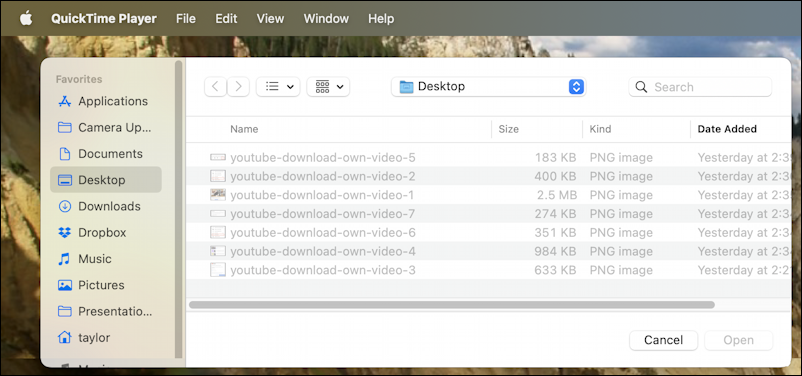
Task: Select Applications in the sidebar
Action: (106, 101)
